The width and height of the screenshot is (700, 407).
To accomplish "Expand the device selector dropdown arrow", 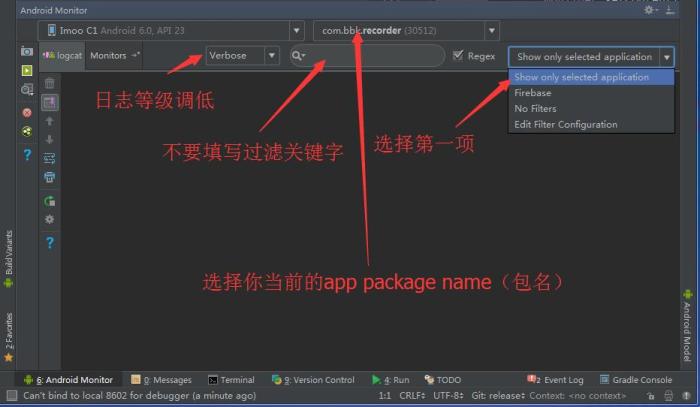I will [x=296, y=31].
